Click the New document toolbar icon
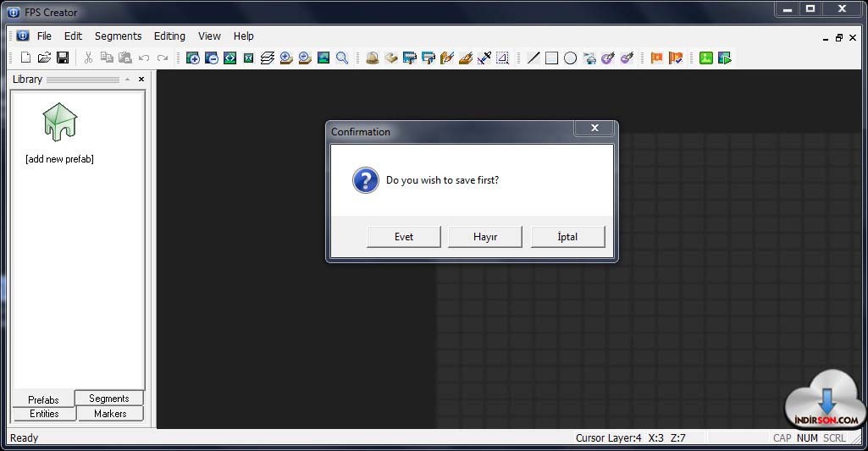 pos(25,58)
